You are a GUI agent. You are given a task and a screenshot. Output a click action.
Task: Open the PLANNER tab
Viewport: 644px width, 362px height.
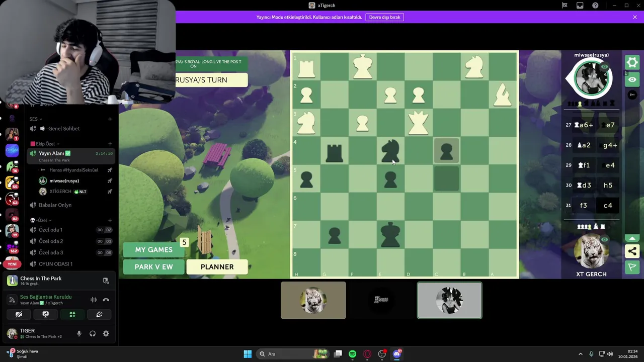pyautogui.click(x=217, y=267)
